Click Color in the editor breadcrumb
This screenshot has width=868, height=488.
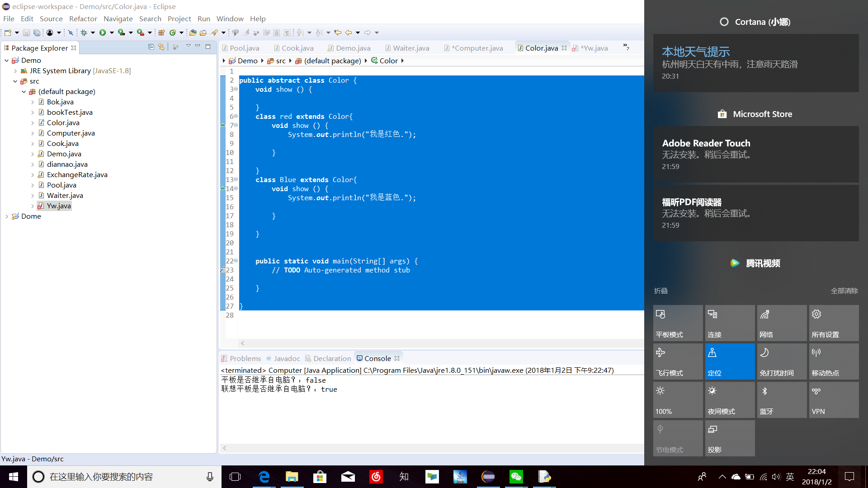pos(384,61)
